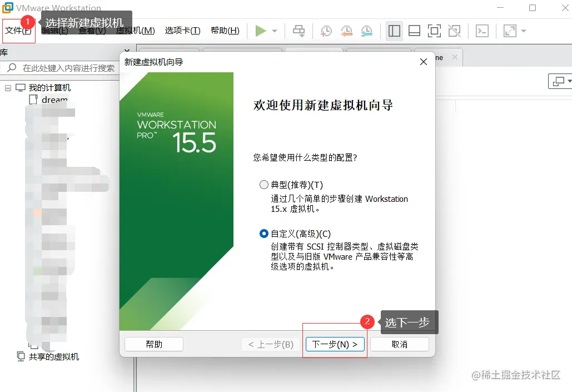Select the dream virtual machine entry
Image resolution: width=572 pixels, height=392 pixels.
[x=54, y=100]
